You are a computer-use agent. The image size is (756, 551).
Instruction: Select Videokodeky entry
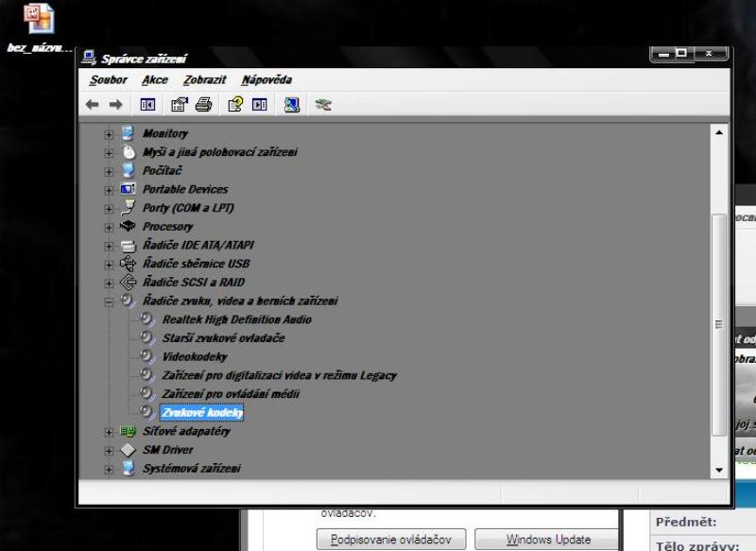tap(195, 356)
